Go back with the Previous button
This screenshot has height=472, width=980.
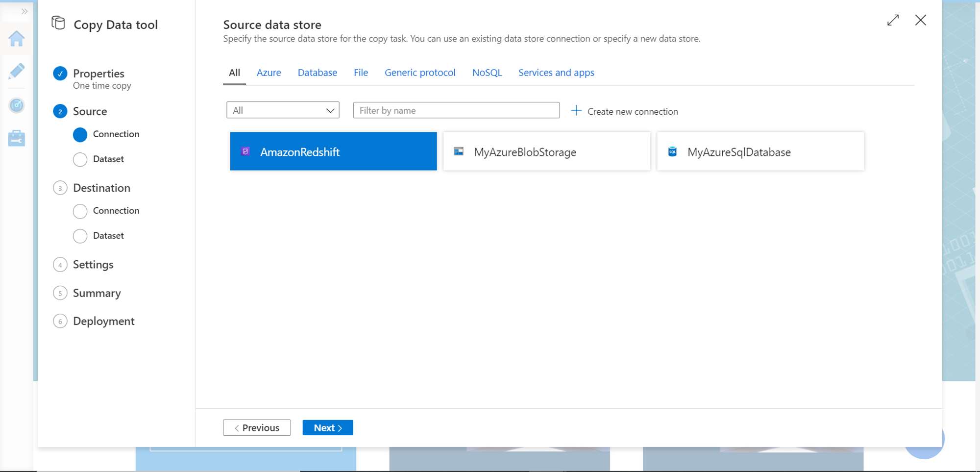[257, 428]
